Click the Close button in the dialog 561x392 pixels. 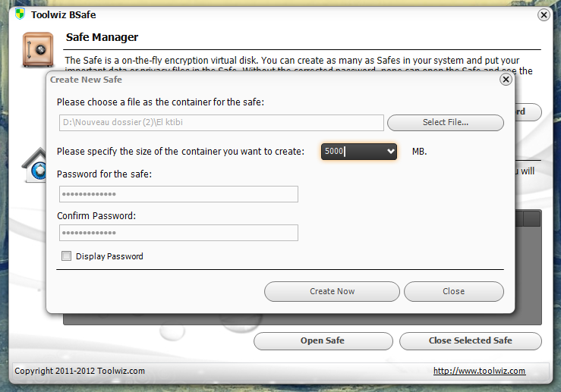point(454,292)
